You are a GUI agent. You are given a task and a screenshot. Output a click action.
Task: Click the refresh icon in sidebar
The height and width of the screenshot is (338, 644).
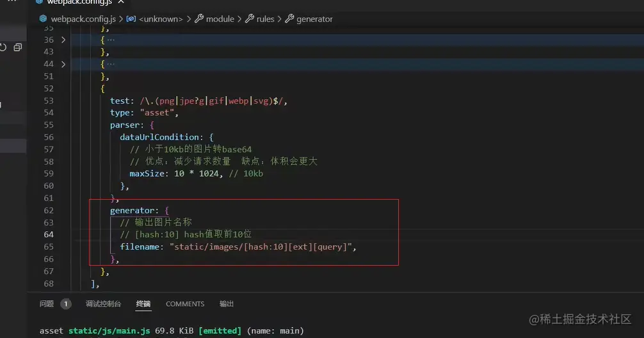3,47
